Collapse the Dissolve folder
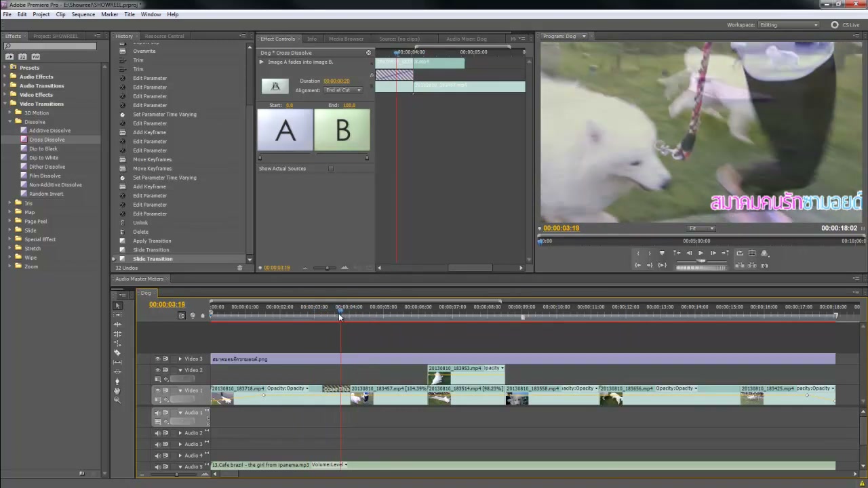The width and height of the screenshot is (868, 488). pos(10,122)
